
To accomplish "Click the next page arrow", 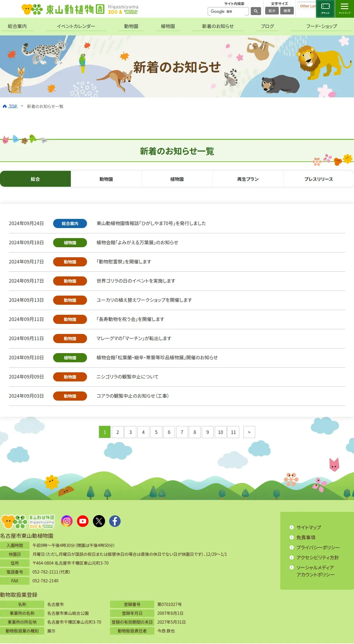I will 249,432.
